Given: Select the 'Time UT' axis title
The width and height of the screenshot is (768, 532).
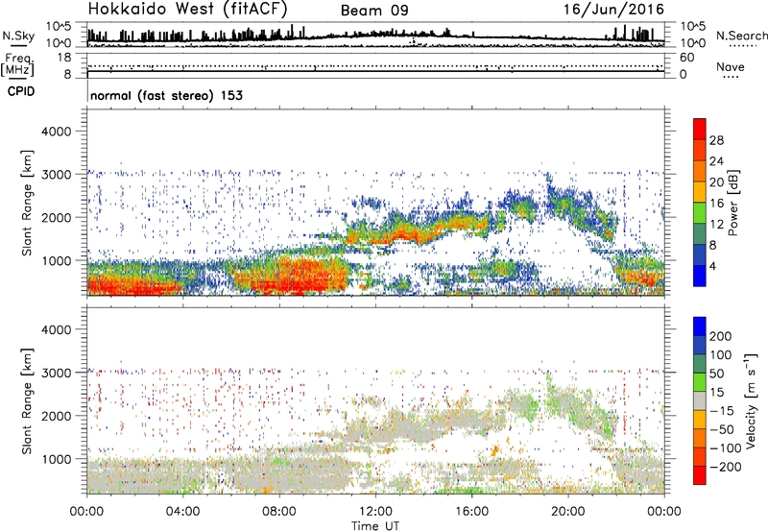Looking at the screenshot, I should click(375, 525).
